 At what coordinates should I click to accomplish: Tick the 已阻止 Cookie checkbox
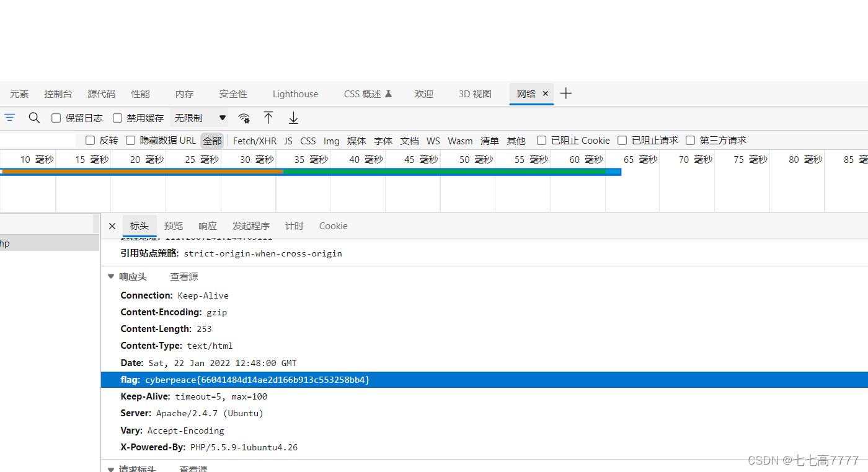point(541,141)
